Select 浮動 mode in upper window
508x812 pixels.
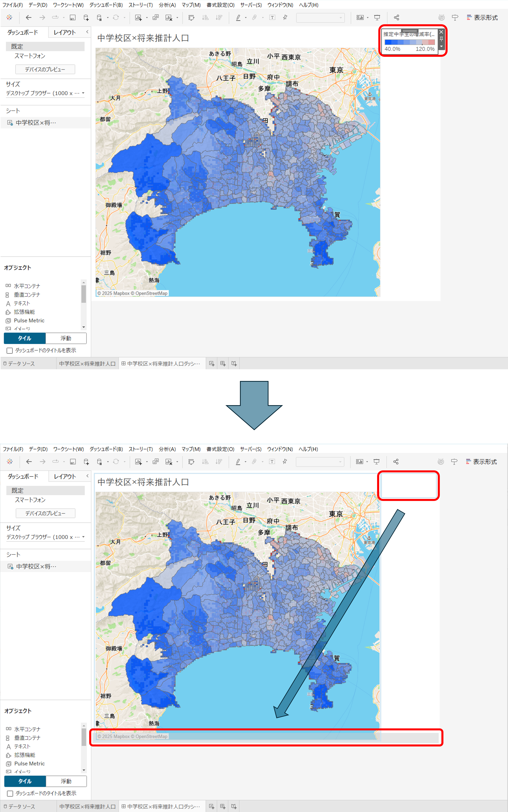[66, 338]
